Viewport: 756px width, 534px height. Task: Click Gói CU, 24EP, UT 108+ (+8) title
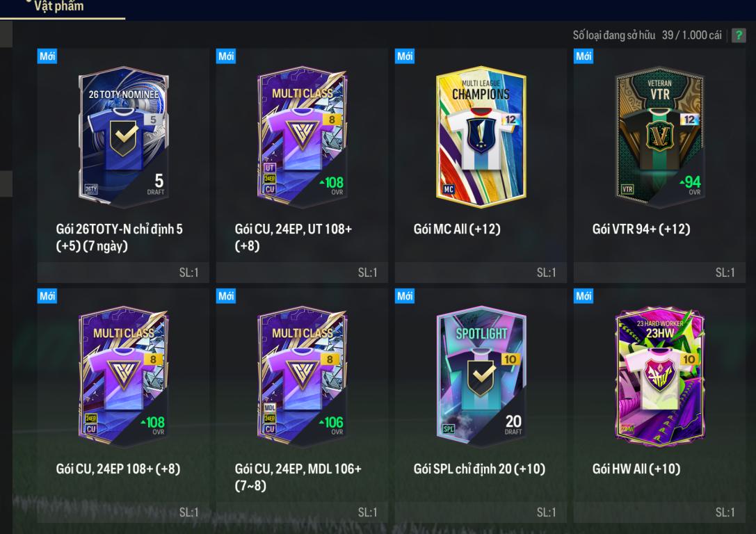[293, 237]
